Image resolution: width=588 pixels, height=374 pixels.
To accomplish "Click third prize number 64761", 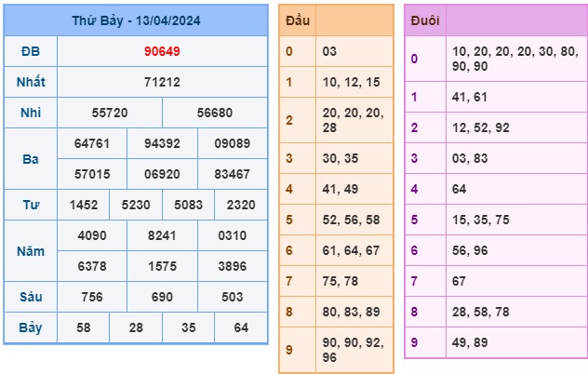I will point(92,143).
